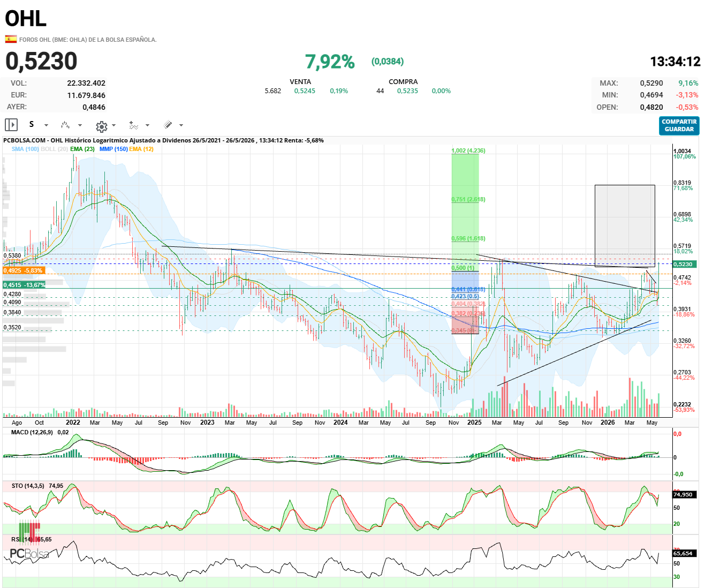Expand the dropdown arrow beside the settings gear
Image resolution: width=705 pixels, height=588 pixels.
click(113, 125)
